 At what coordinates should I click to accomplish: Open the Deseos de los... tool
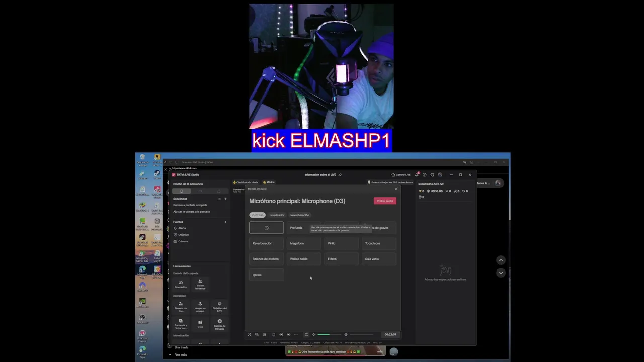181,307
